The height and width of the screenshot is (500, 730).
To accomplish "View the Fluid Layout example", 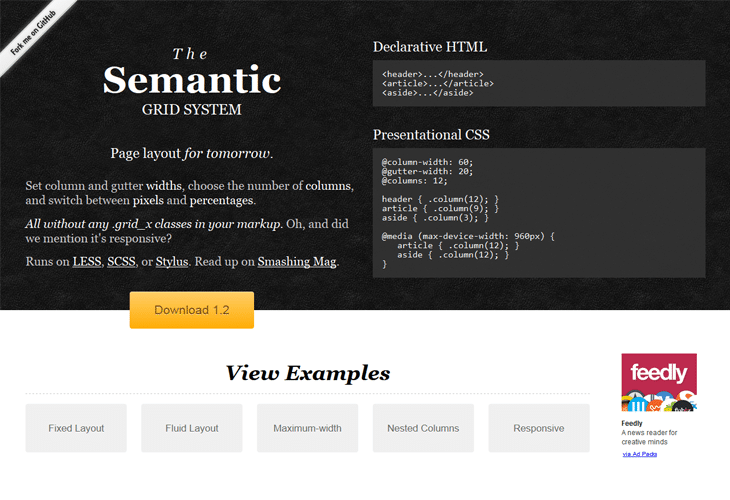I will coord(192,428).
